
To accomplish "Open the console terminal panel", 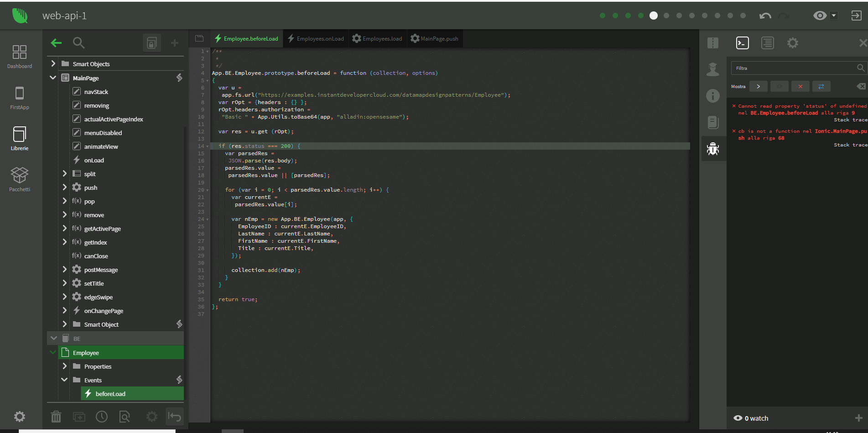I will coord(743,43).
